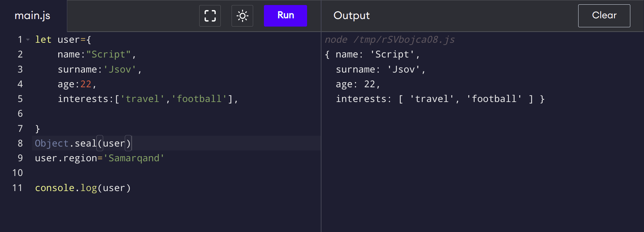Click the 'football' text in the output
The image size is (644, 232).
tap(494, 99)
